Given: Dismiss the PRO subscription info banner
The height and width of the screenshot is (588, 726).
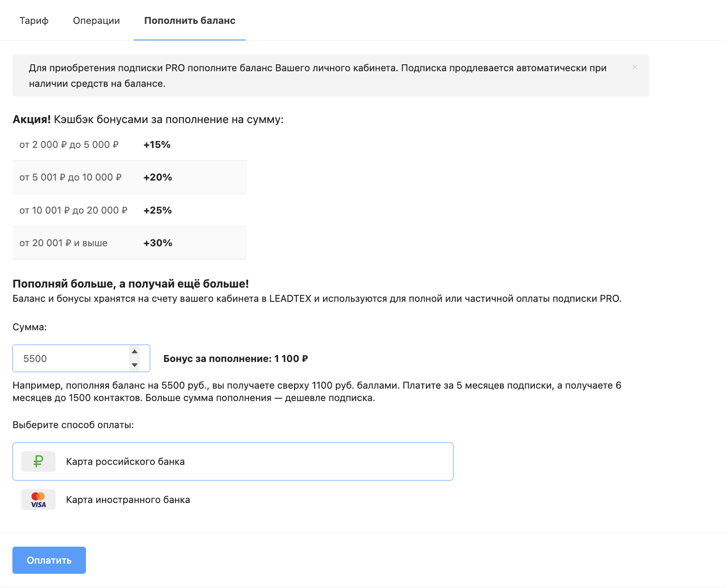Looking at the screenshot, I should point(635,68).
